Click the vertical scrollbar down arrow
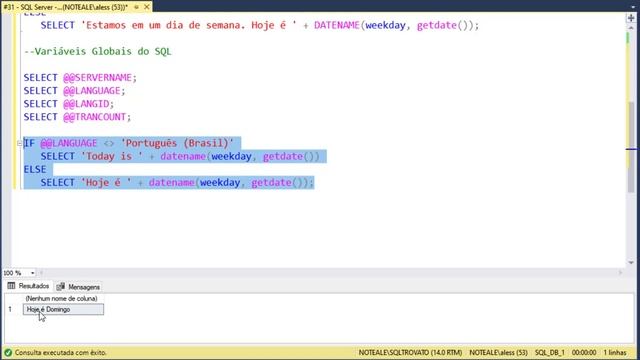This screenshot has width=640, height=360. pos(631,262)
